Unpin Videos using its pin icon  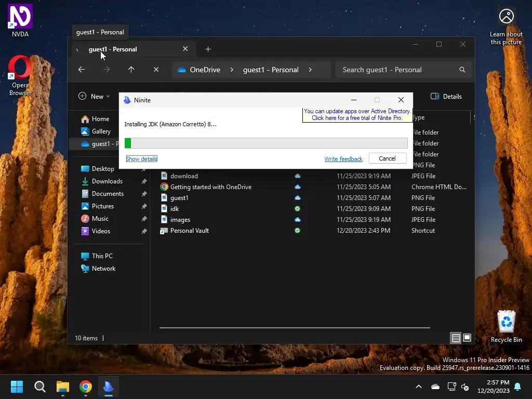[x=144, y=231]
